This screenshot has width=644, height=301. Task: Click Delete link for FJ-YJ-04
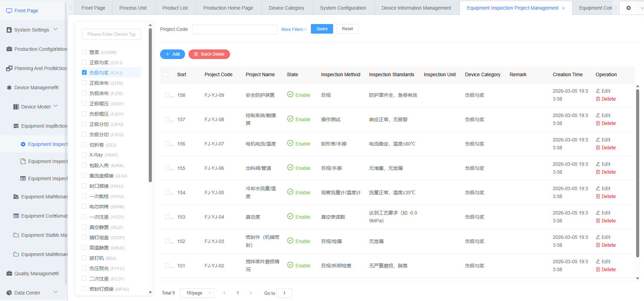[606, 221]
